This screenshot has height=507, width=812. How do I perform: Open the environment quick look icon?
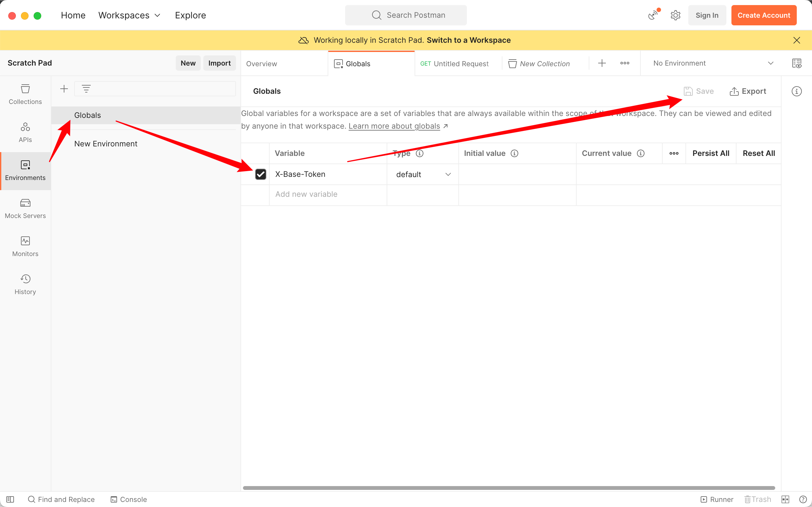(x=796, y=63)
